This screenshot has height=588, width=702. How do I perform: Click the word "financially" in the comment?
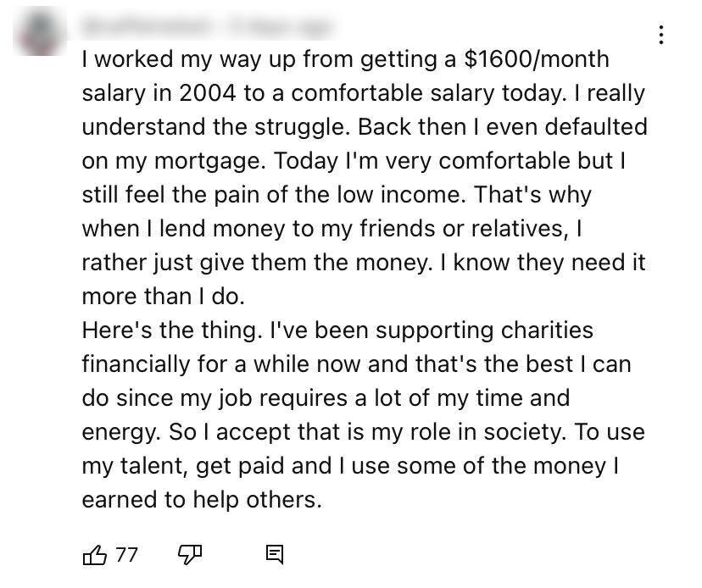click(x=136, y=364)
